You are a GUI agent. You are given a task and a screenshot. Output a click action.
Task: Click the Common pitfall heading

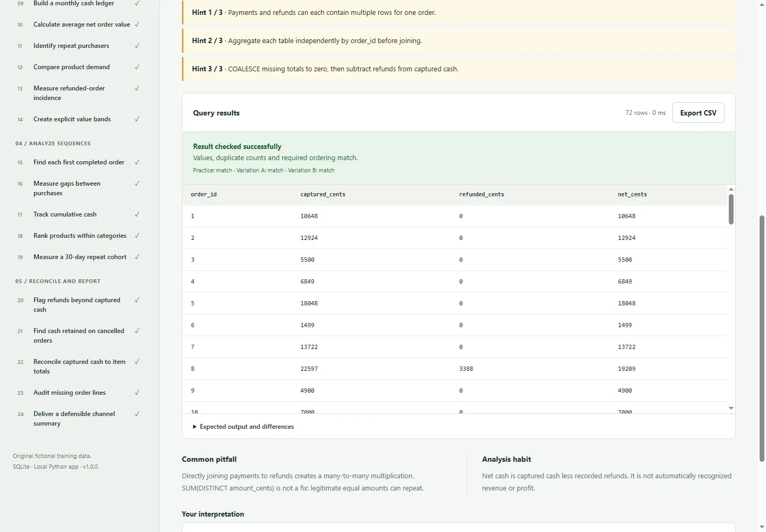[209, 459]
